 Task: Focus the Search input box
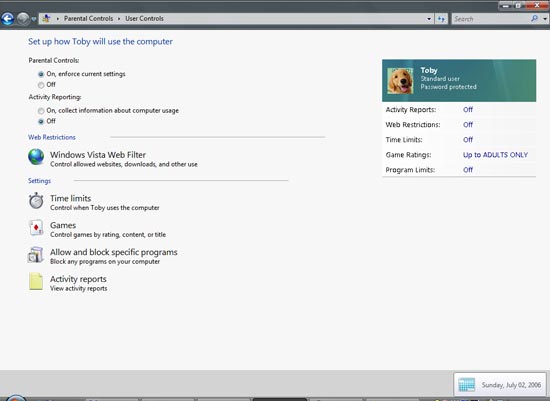pos(490,19)
